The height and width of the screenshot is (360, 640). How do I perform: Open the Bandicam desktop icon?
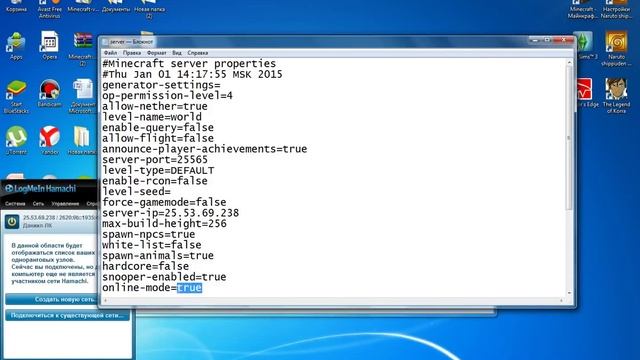click(x=49, y=94)
